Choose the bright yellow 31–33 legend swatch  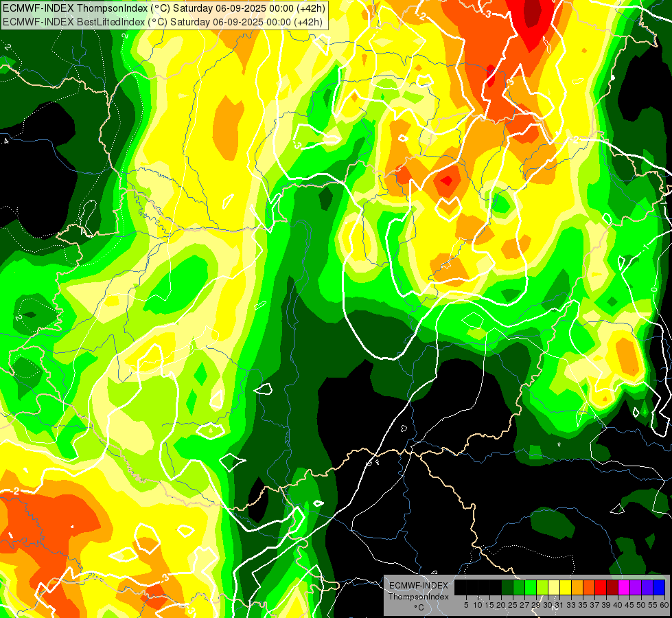(566, 587)
